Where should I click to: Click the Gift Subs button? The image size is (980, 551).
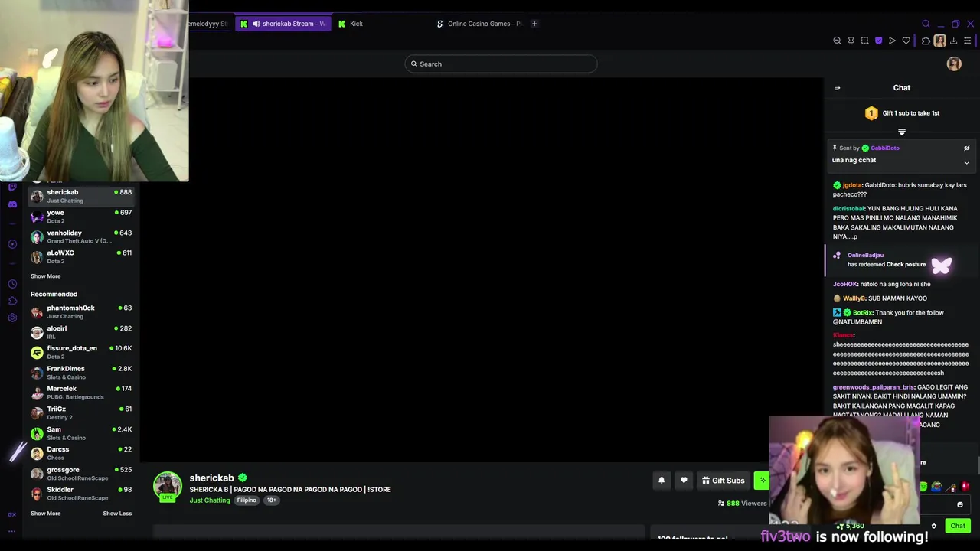pos(723,481)
